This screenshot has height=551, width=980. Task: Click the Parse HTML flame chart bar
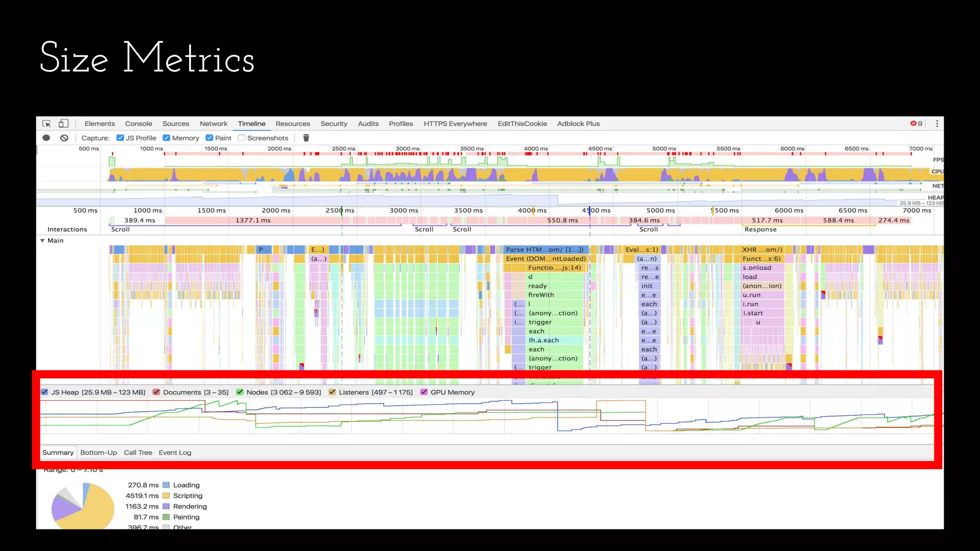545,250
